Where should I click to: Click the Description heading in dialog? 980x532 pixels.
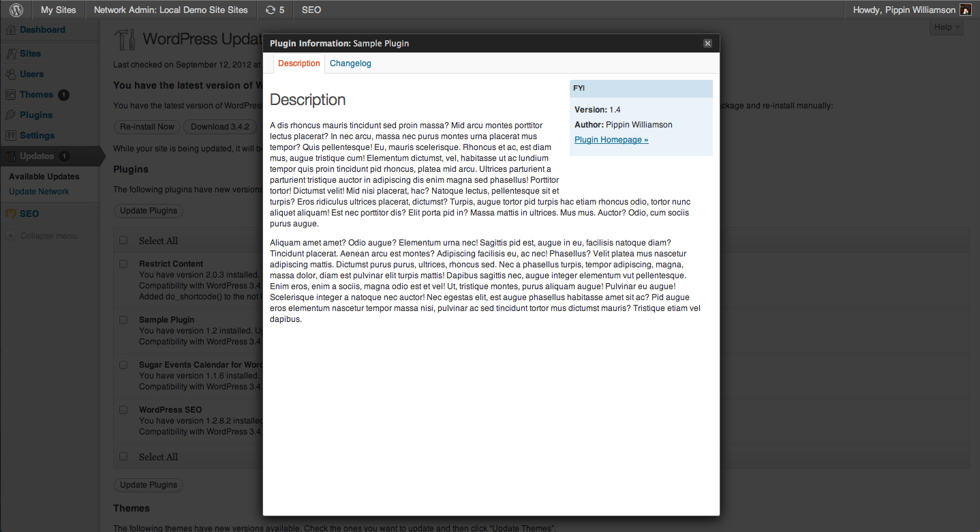308,100
